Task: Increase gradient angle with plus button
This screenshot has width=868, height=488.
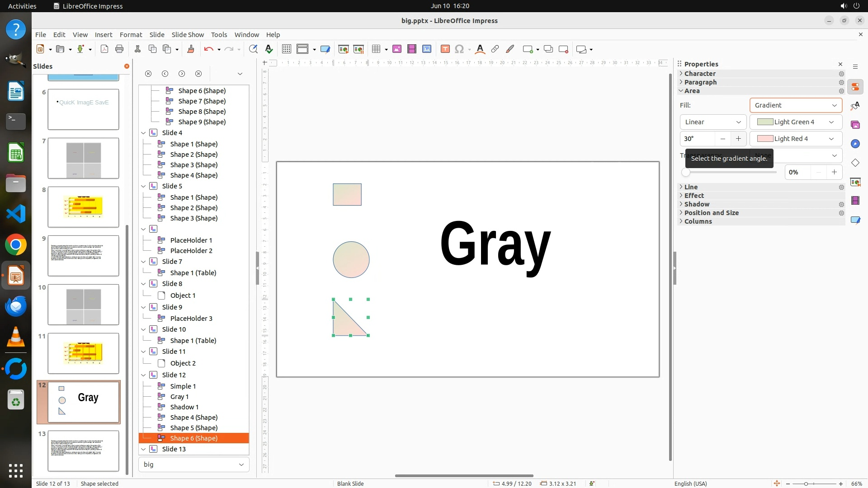Action: click(738, 139)
